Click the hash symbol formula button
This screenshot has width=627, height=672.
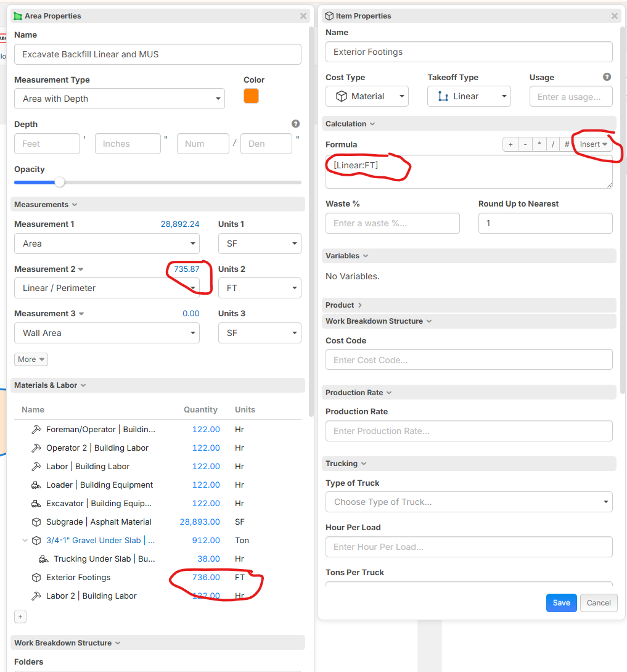(567, 144)
